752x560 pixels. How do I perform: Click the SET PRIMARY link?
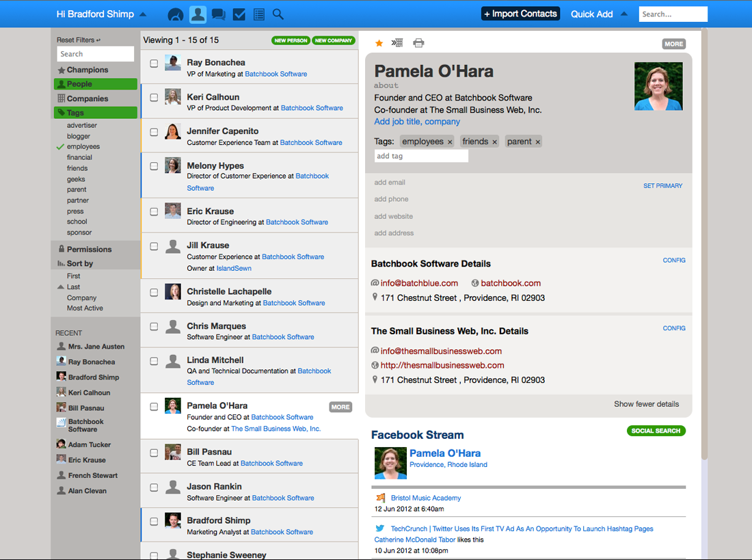point(662,186)
